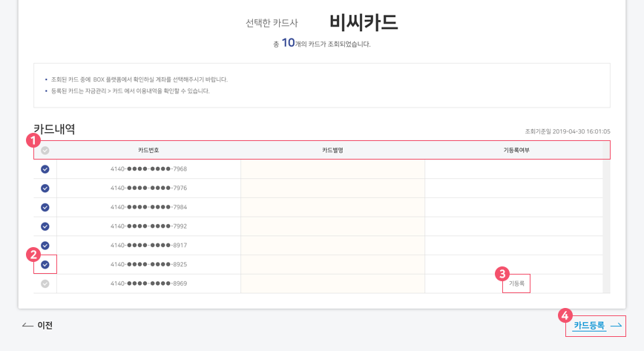The width and height of the screenshot is (644, 351).
Task: Click the 카드별명 column header
Action: 332,151
